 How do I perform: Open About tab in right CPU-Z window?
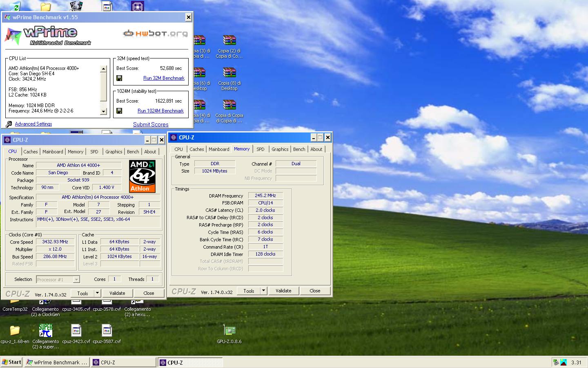316,149
